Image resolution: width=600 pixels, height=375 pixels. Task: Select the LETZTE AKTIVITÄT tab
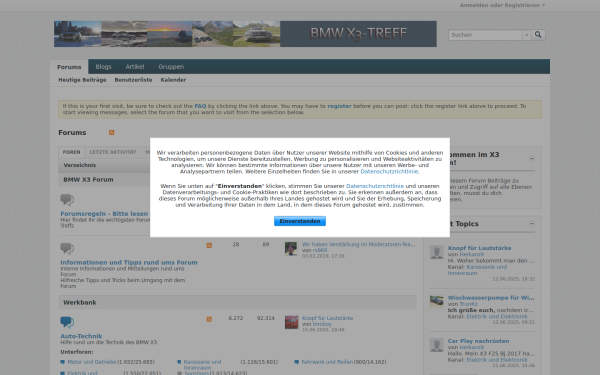pos(113,152)
